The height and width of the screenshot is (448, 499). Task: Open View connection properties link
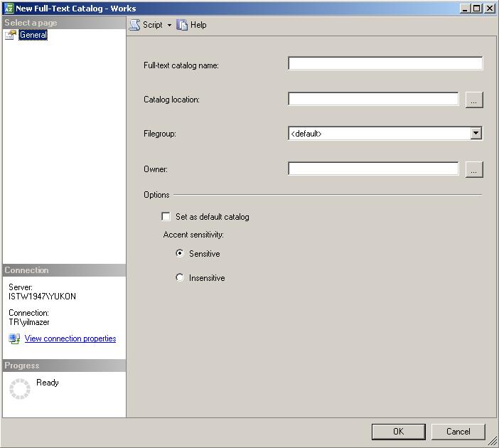[x=70, y=339]
